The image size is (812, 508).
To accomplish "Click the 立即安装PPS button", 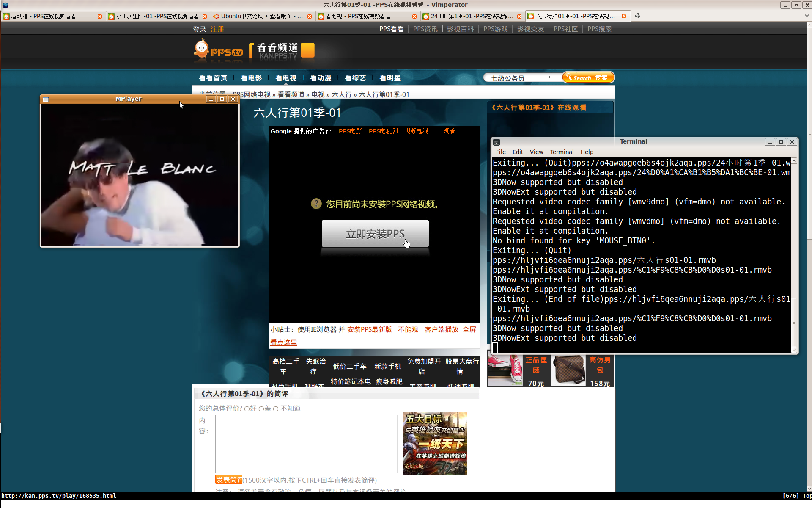I will (375, 234).
